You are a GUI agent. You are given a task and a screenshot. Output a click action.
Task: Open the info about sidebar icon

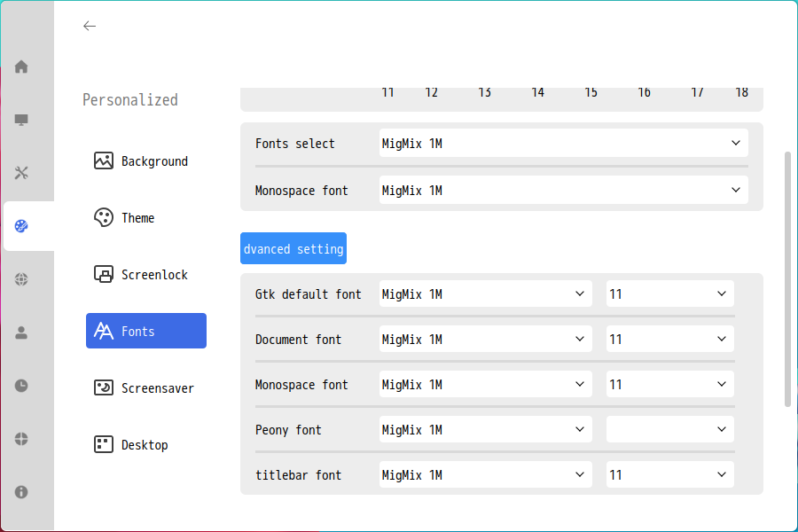21,492
